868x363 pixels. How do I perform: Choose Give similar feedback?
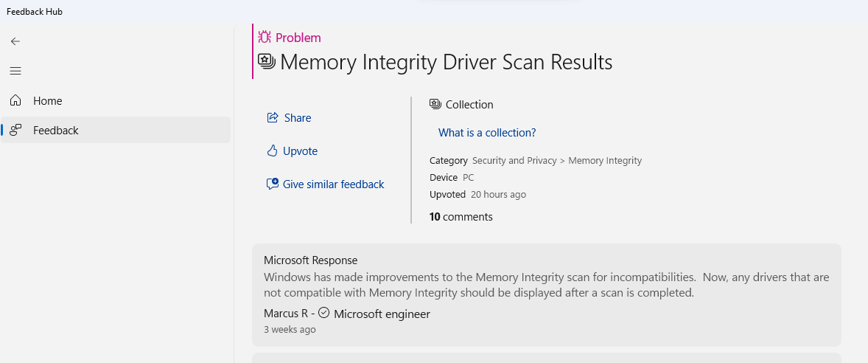(325, 184)
